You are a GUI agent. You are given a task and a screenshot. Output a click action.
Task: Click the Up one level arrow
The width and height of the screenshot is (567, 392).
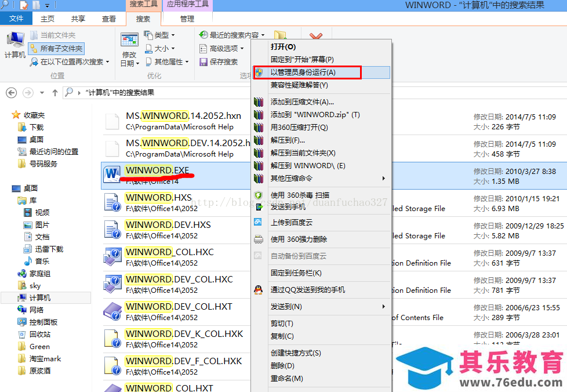55,93
